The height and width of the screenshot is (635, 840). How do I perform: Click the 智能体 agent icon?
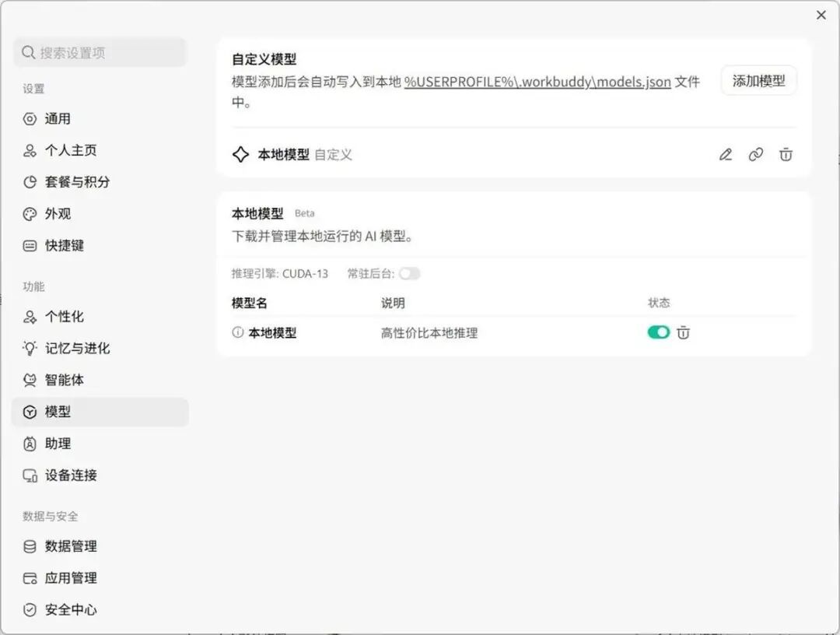(30, 380)
